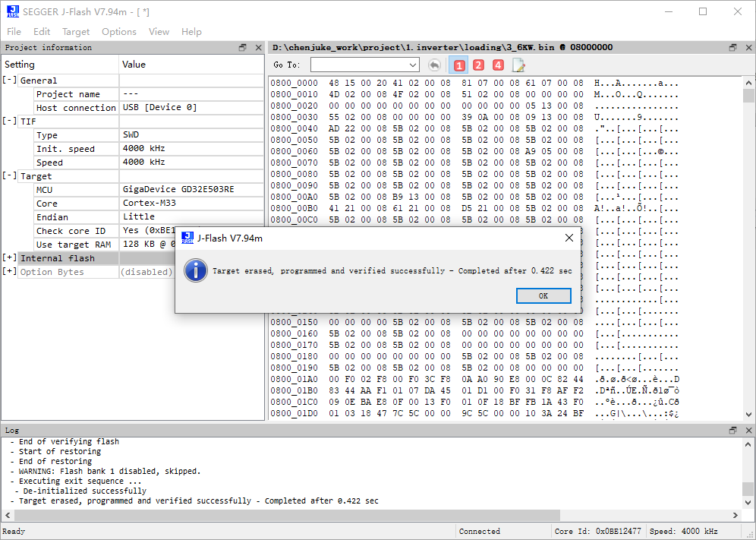Close the Log panel

[x=748, y=430]
